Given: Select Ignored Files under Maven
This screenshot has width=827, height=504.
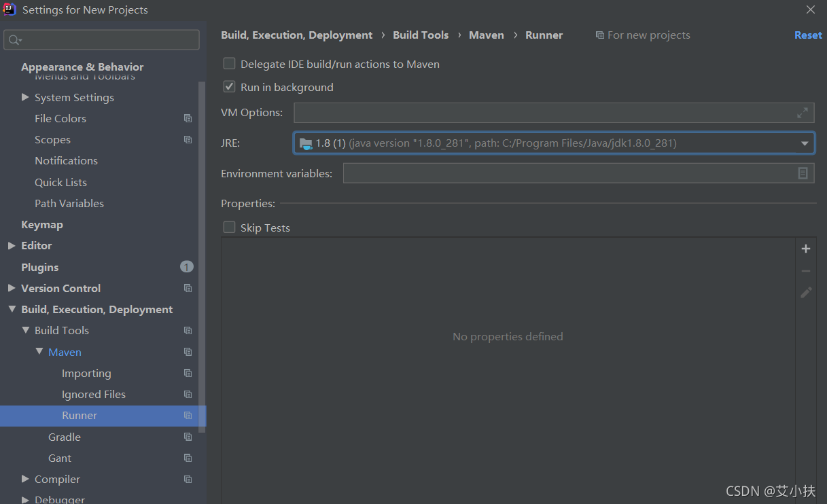Looking at the screenshot, I should click(x=94, y=394).
